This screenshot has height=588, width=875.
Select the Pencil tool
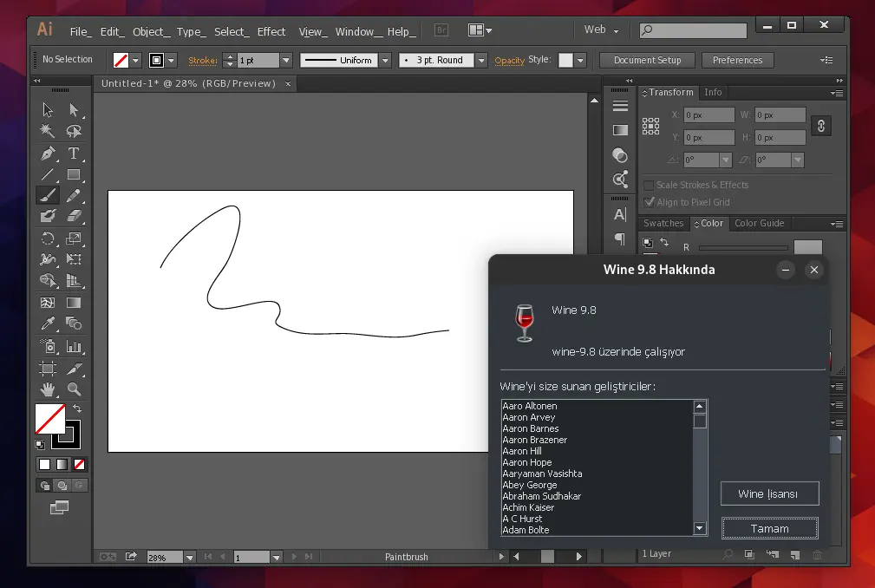(74, 195)
